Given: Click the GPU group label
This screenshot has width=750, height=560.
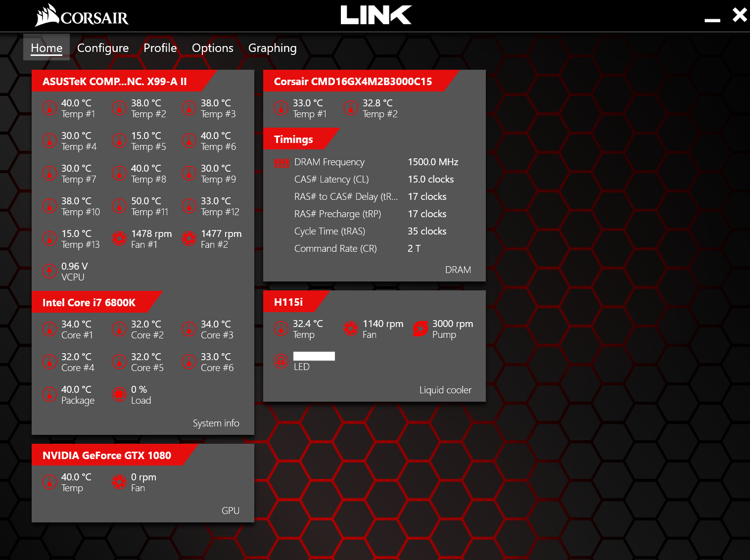Looking at the screenshot, I should (231, 511).
